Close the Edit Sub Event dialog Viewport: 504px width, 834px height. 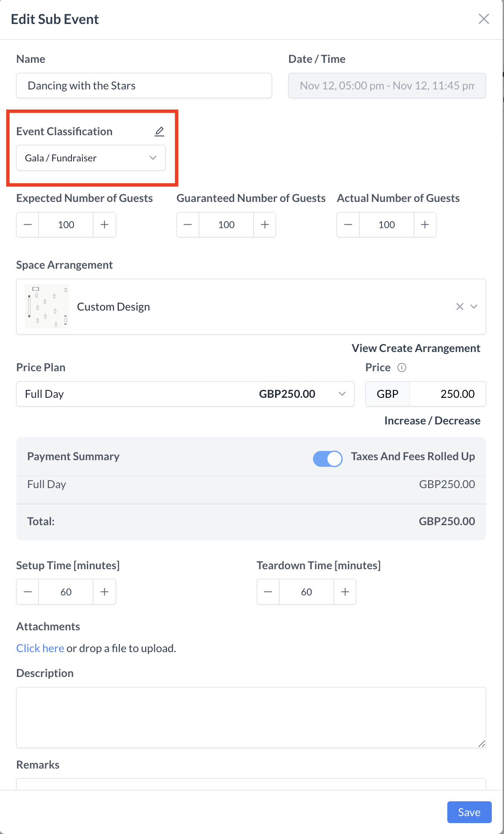pyautogui.click(x=484, y=19)
